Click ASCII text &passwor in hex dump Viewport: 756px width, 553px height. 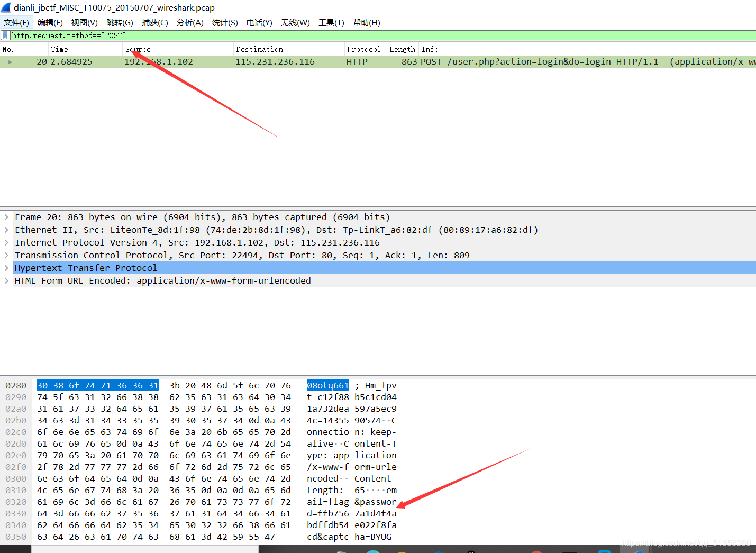pos(375,502)
